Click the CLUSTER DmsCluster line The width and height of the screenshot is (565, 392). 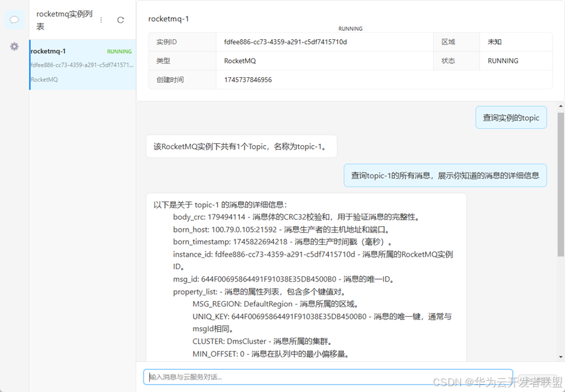(x=263, y=341)
